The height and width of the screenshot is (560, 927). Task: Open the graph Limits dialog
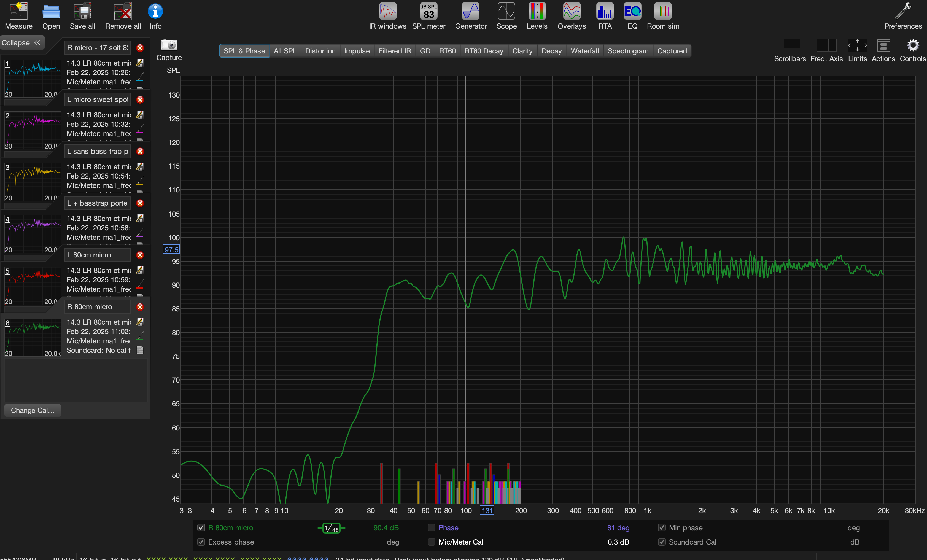[x=857, y=50]
